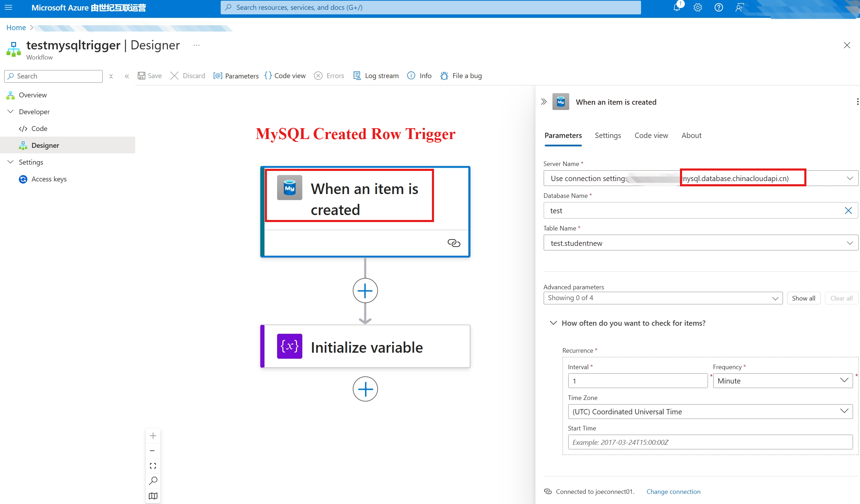
Task: Click the Log stream toolbar icon
Action: pyautogui.click(x=357, y=76)
